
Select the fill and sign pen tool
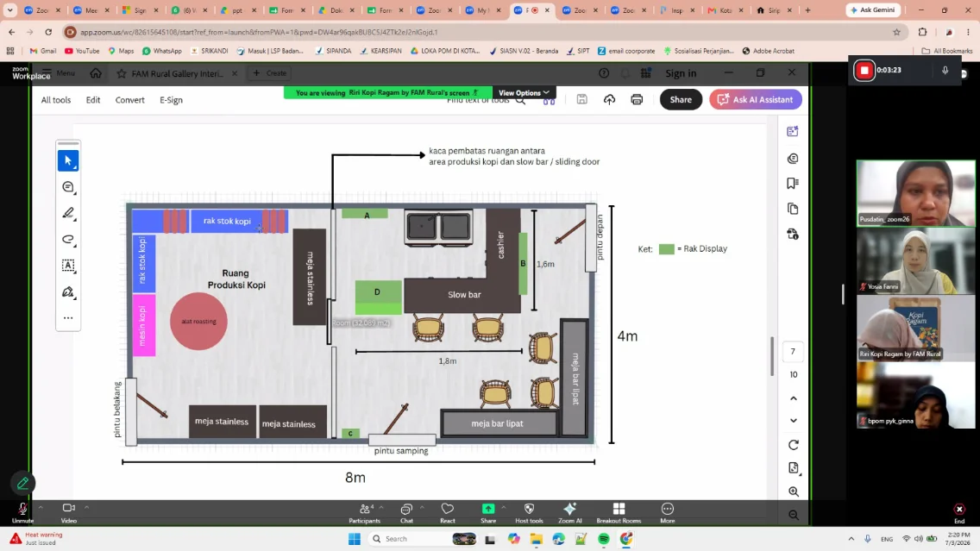68,291
